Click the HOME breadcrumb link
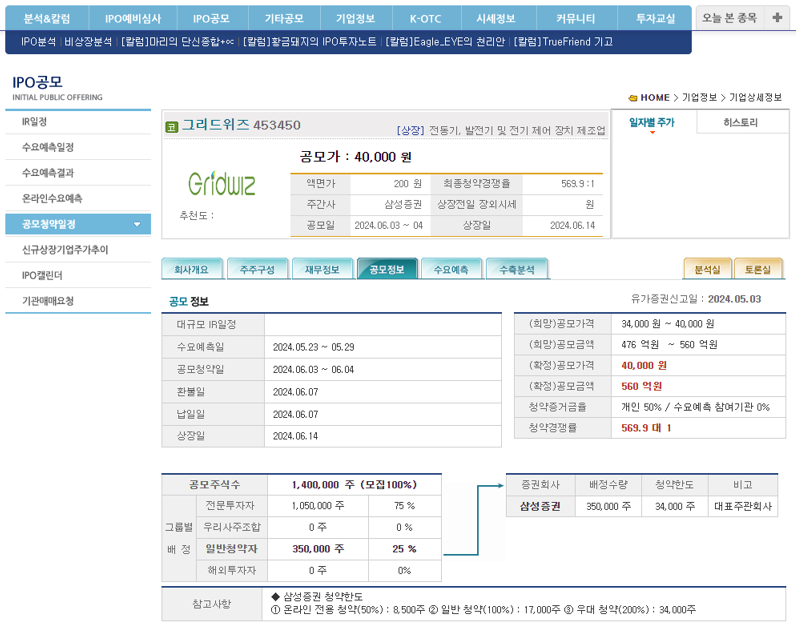 [x=655, y=97]
